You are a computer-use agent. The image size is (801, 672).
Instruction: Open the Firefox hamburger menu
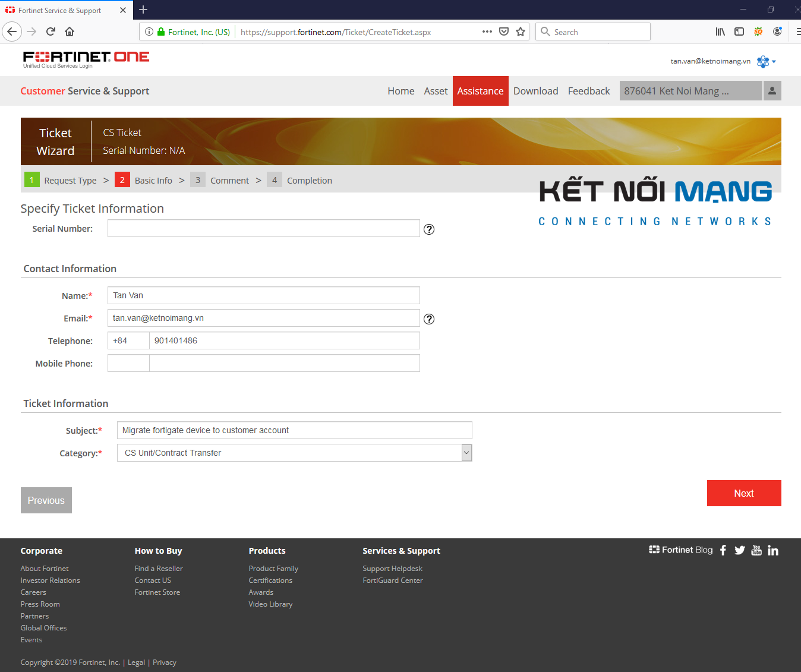tap(798, 31)
